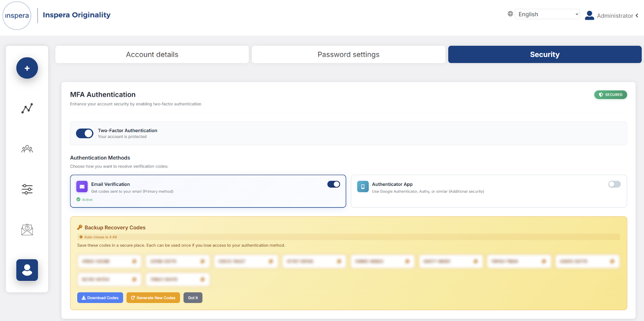
Task: Click the Email Verification label
Action: click(x=110, y=184)
